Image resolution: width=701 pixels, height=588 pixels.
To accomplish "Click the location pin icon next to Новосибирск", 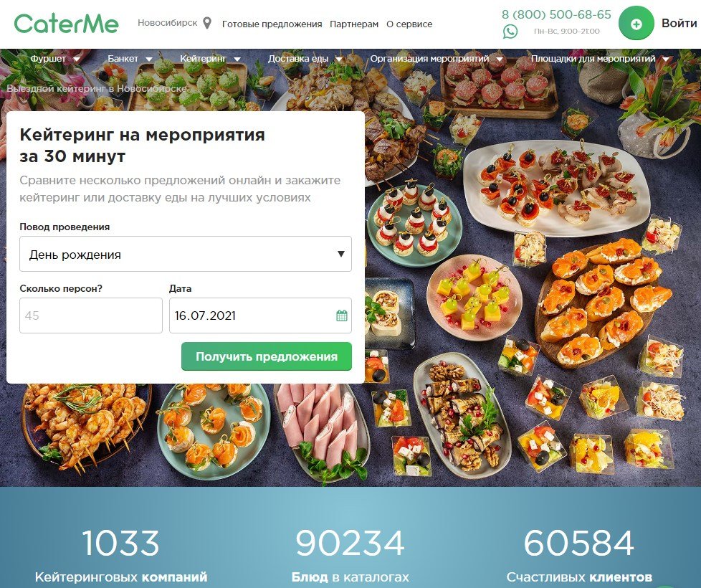I will coord(207,23).
